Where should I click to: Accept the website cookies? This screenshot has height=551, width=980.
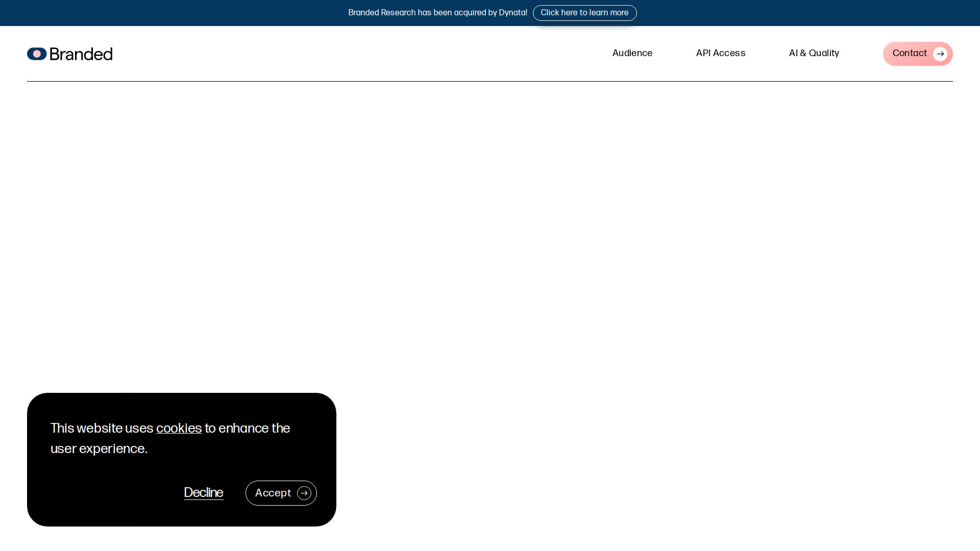(273, 493)
